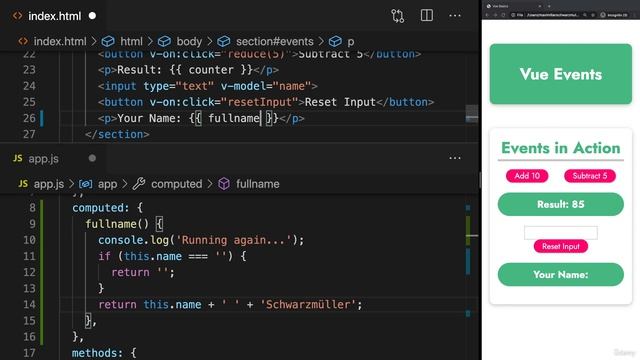This screenshot has width=640, height=360.
Task: Click counter in Result interpolation line
Action: click(x=211, y=70)
